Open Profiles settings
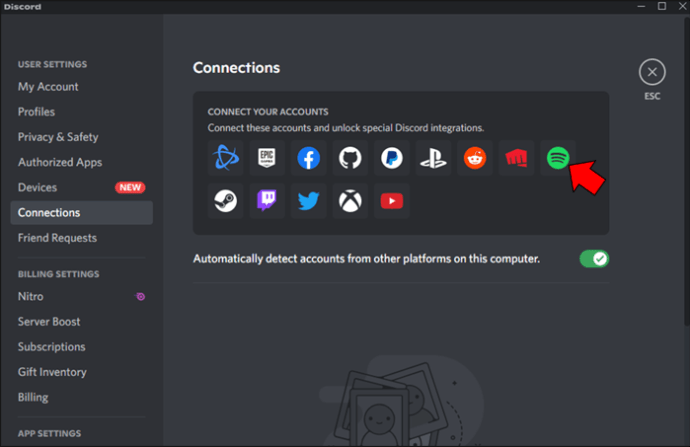Screen dimensions: 690x447 click(x=82, y=112)
